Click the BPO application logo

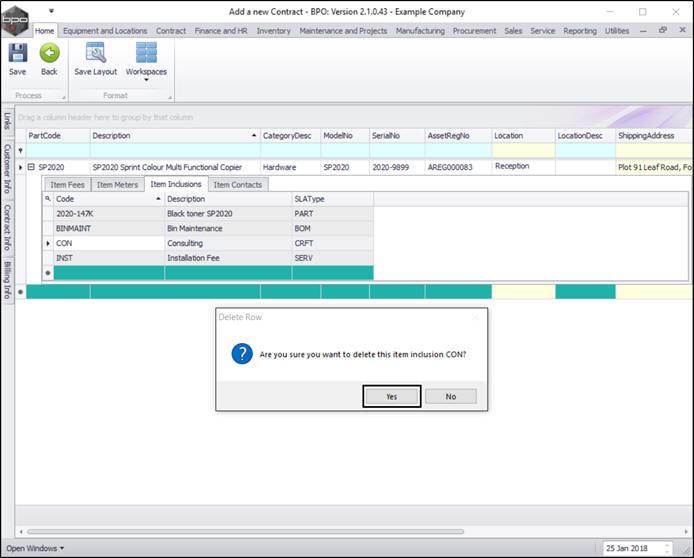(x=15, y=20)
